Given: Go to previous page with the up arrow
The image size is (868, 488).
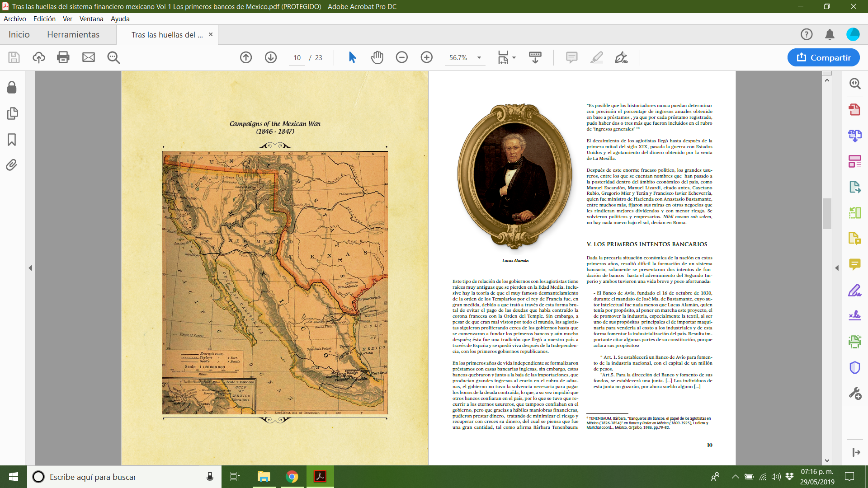Looking at the screenshot, I should (x=246, y=57).
